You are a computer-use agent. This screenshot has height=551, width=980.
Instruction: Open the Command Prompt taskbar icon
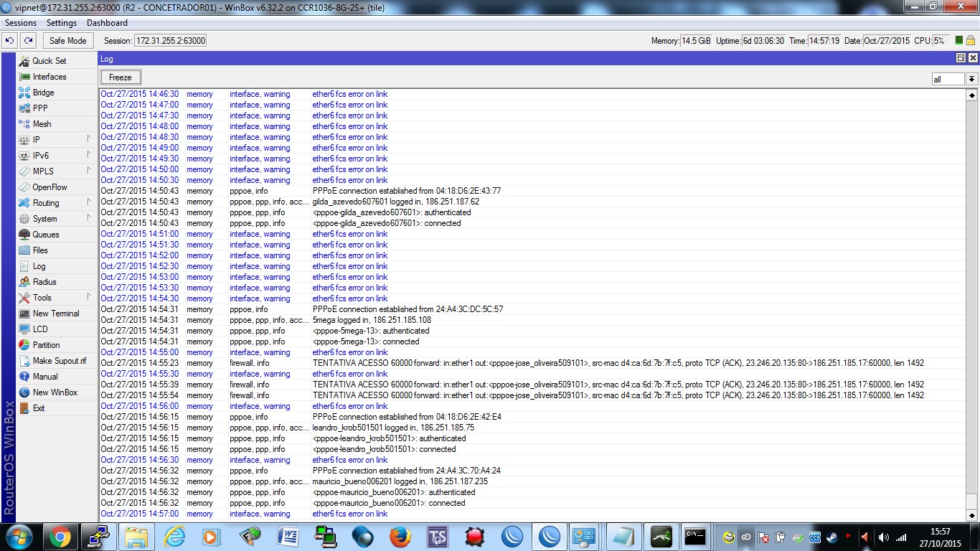[695, 537]
